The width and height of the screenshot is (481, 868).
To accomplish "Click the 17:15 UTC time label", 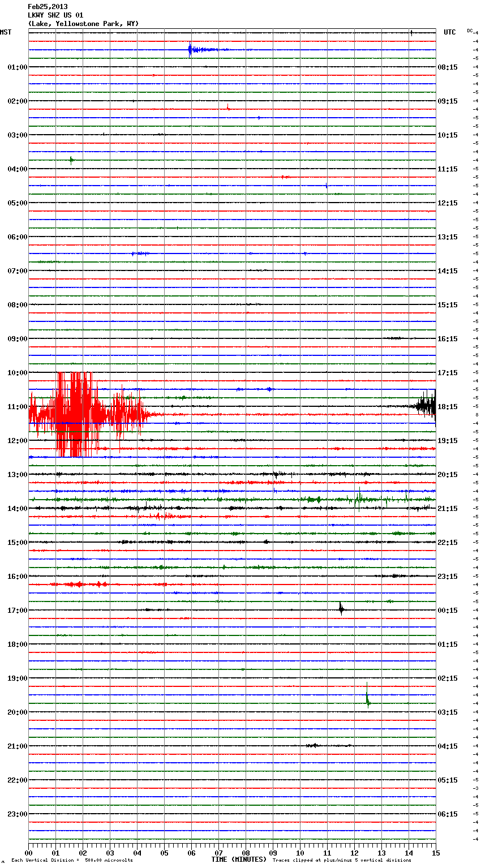I will coord(448,373).
